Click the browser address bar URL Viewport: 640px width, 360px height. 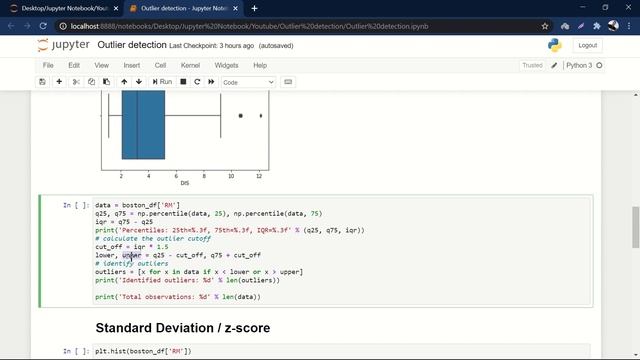tap(249, 26)
